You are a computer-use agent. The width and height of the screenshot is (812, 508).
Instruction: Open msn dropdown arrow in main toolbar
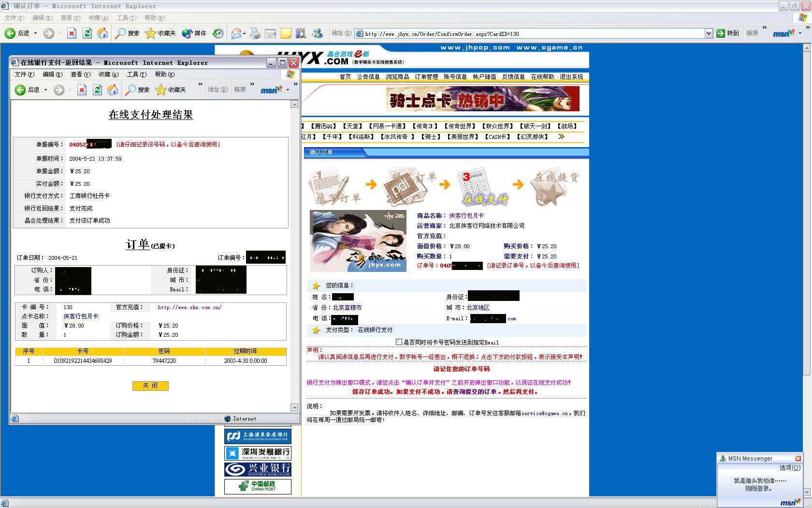pyautogui.click(x=800, y=33)
